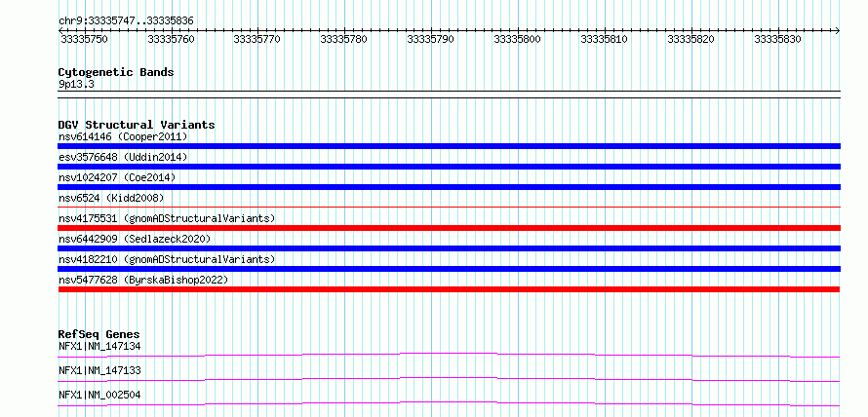Click the blue bar for nsv6442909

[449, 248]
